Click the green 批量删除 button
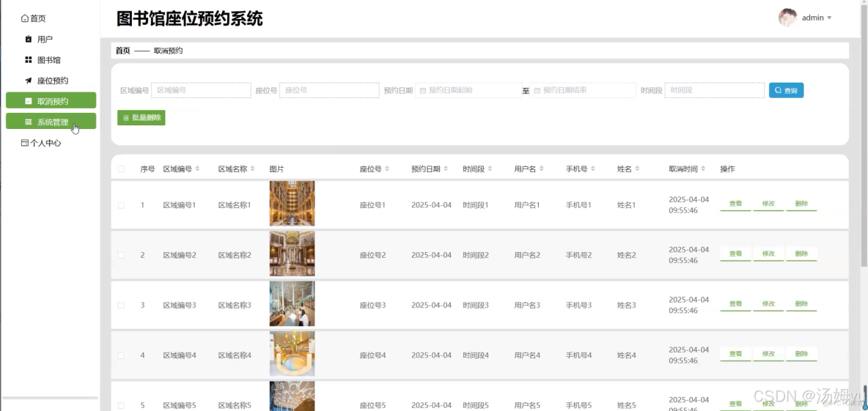868x411 pixels. 141,118
